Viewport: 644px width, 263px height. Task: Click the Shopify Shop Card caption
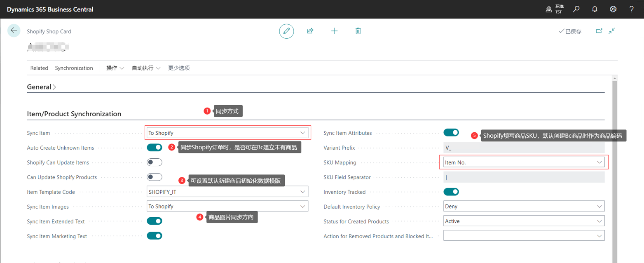(49, 31)
